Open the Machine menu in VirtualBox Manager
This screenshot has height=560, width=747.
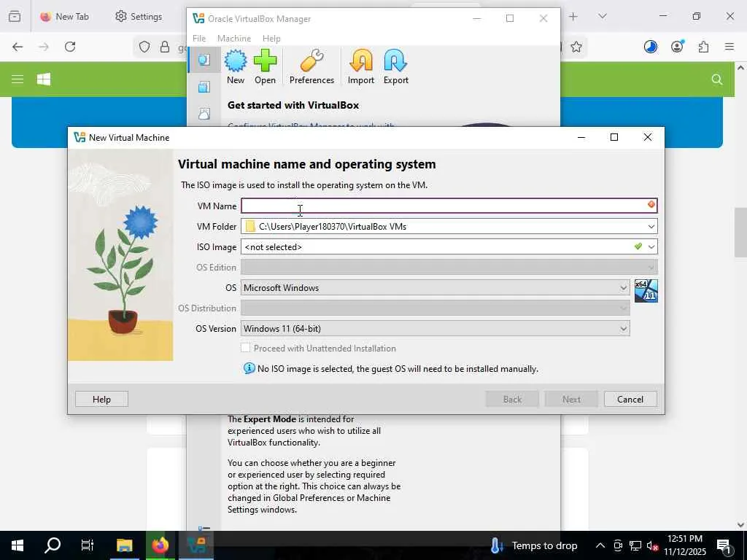click(x=234, y=39)
